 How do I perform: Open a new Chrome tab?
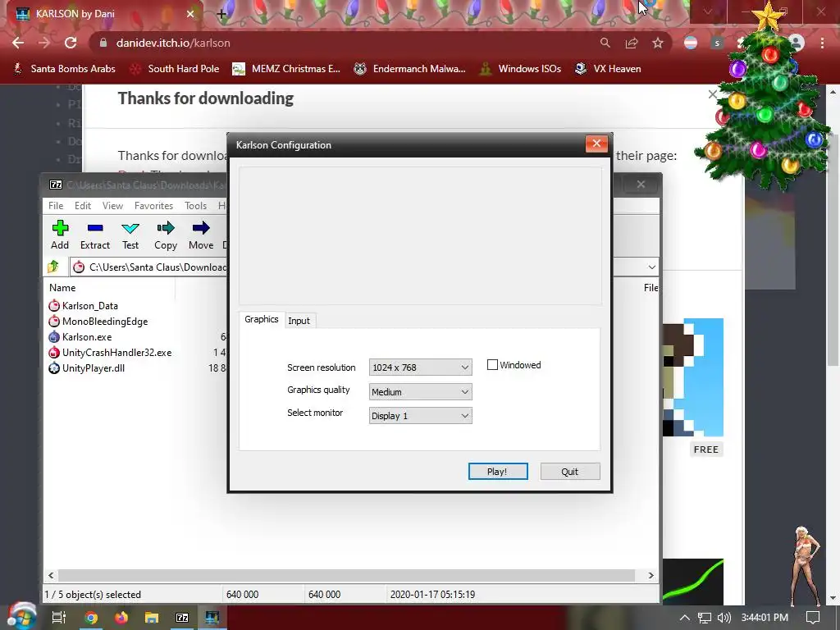tap(221, 14)
